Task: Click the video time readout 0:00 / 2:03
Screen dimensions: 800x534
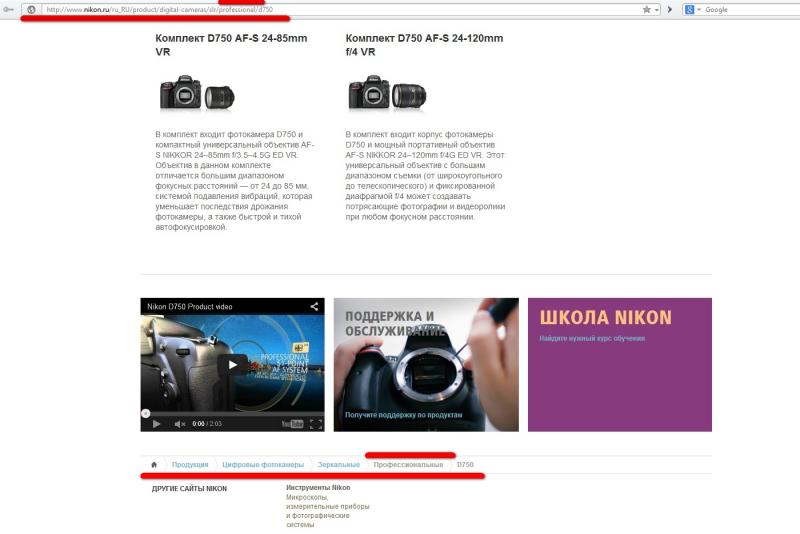Action: coord(207,424)
